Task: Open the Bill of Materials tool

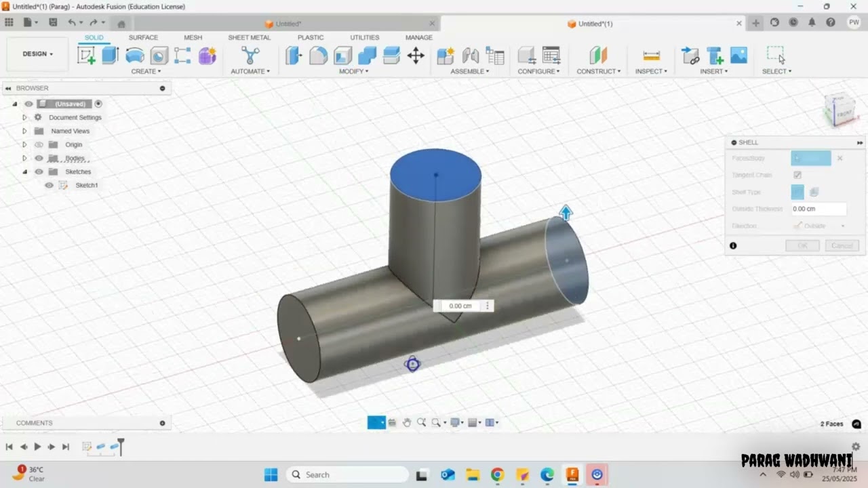Action: pos(495,56)
